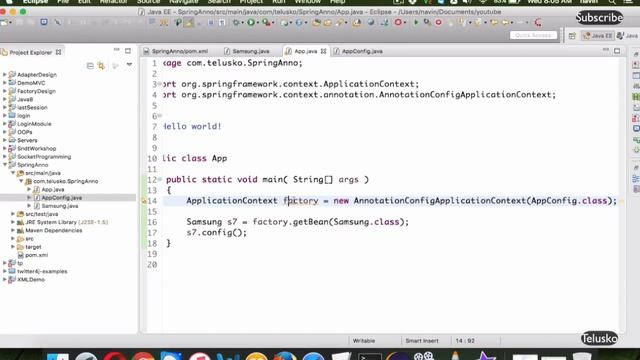Collapse the src/main/java folder

(x=13, y=173)
